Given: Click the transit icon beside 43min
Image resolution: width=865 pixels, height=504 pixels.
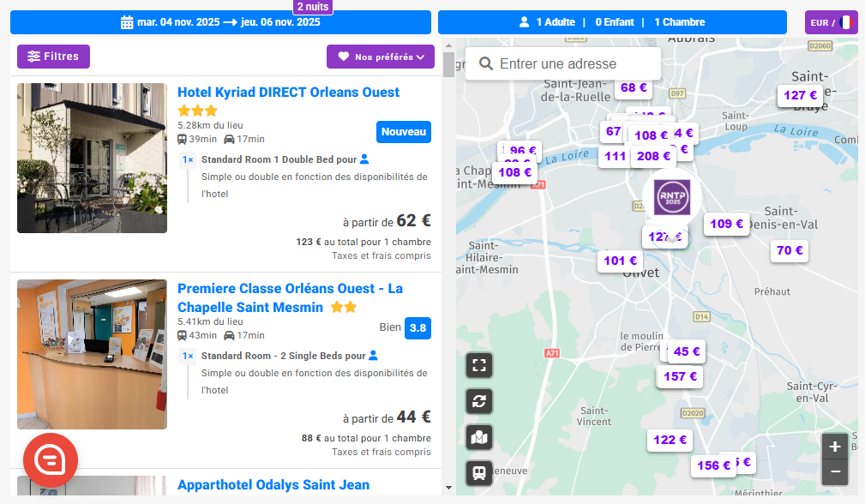Looking at the screenshot, I should (182, 336).
